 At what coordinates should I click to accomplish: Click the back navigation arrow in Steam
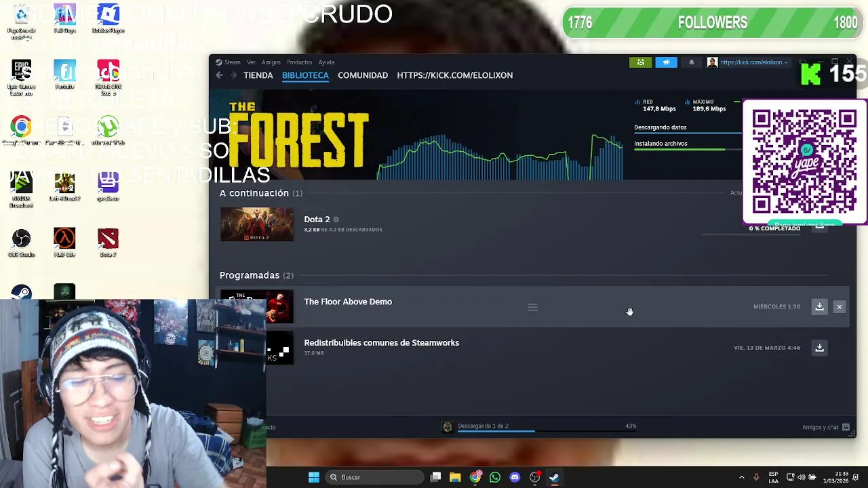(x=220, y=75)
